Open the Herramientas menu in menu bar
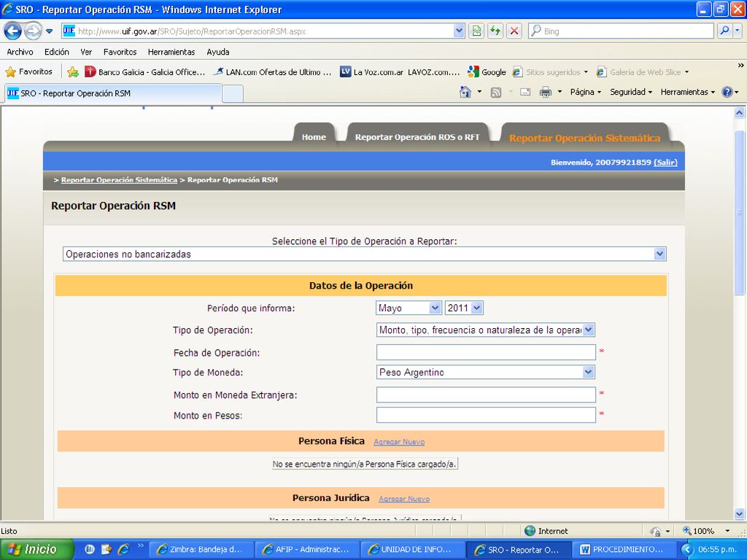The width and height of the screenshot is (747, 560). click(x=171, y=52)
